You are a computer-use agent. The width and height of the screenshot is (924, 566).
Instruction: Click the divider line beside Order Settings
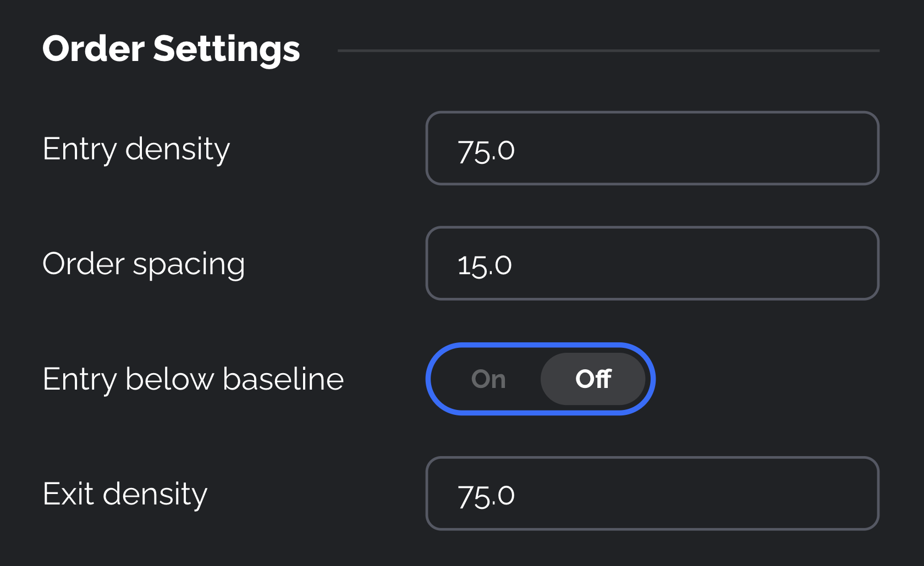tap(608, 51)
